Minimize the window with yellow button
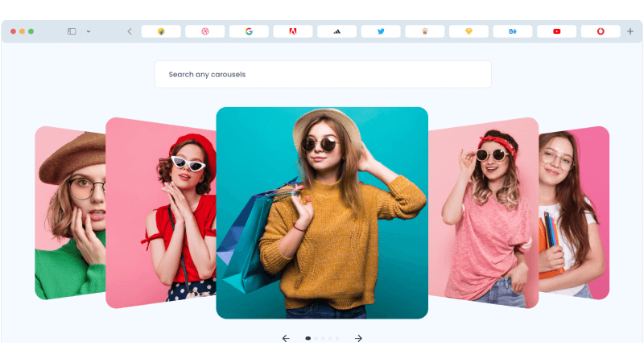The width and height of the screenshot is (644, 358). 23,31
